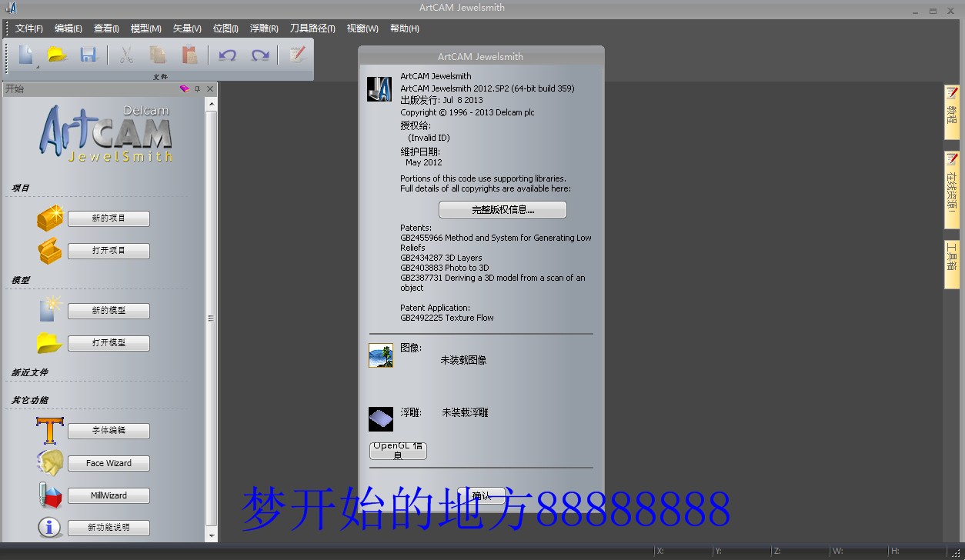The width and height of the screenshot is (965, 560).
Task: Click the 新功能说明 button
Action: pyautogui.click(x=109, y=528)
